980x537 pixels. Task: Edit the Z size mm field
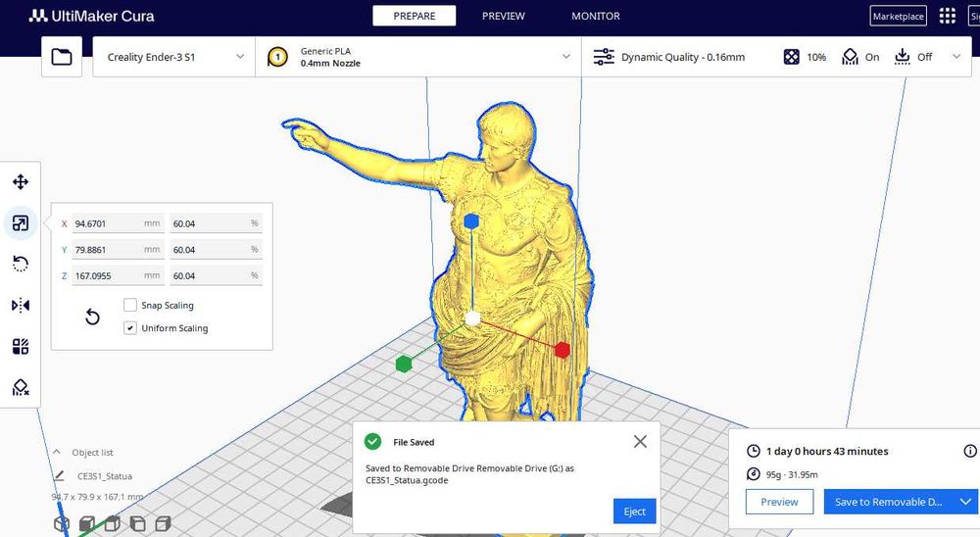click(x=119, y=275)
